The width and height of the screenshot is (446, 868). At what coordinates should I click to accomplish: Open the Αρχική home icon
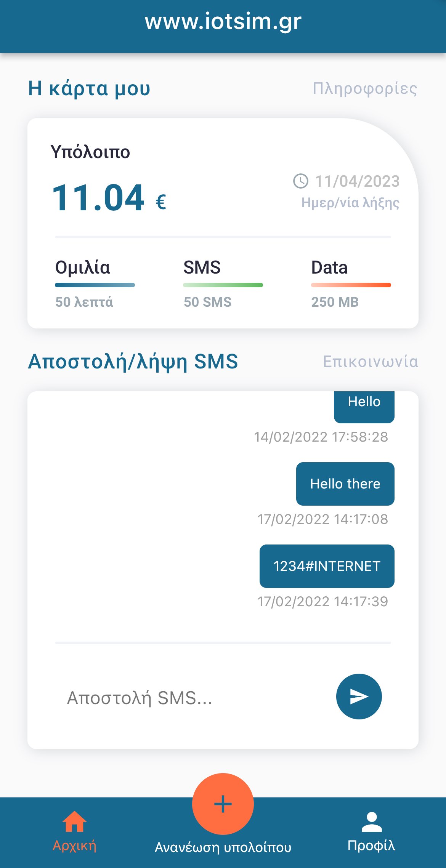point(74,822)
